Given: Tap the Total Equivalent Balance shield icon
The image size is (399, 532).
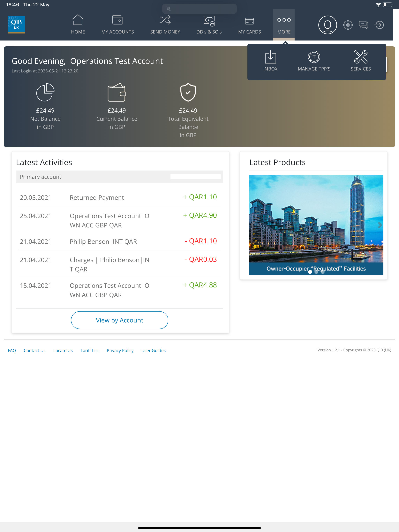Looking at the screenshot, I should coord(188,92).
